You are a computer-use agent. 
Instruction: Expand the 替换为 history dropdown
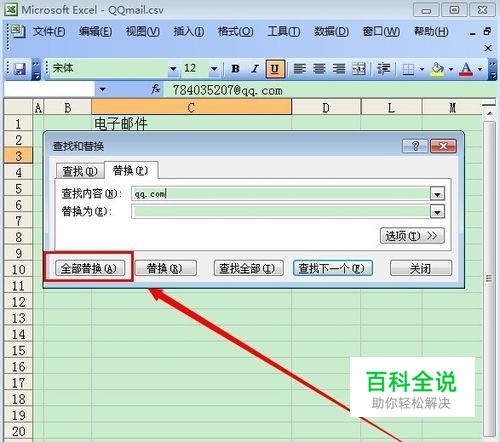click(x=437, y=212)
